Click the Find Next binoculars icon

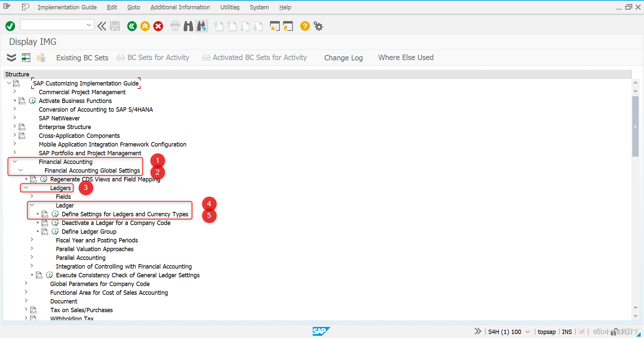point(202,26)
